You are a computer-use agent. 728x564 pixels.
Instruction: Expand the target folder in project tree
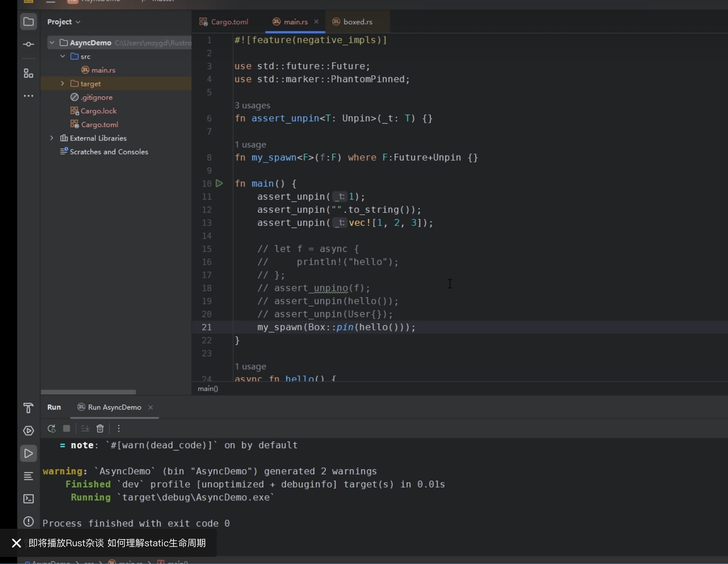(x=62, y=84)
